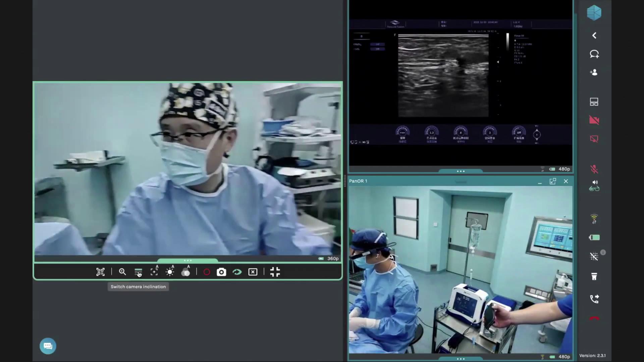
Task: Change the video layout view
Action: pos(594,102)
